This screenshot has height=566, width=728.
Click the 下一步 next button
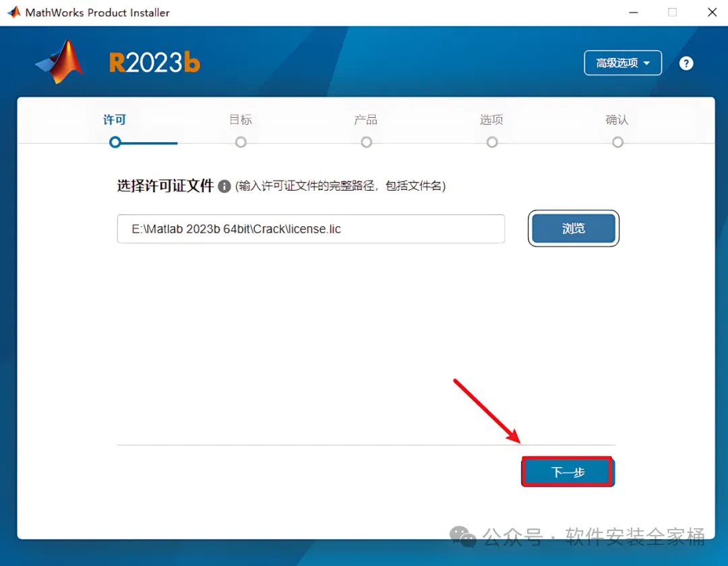tap(568, 472)
